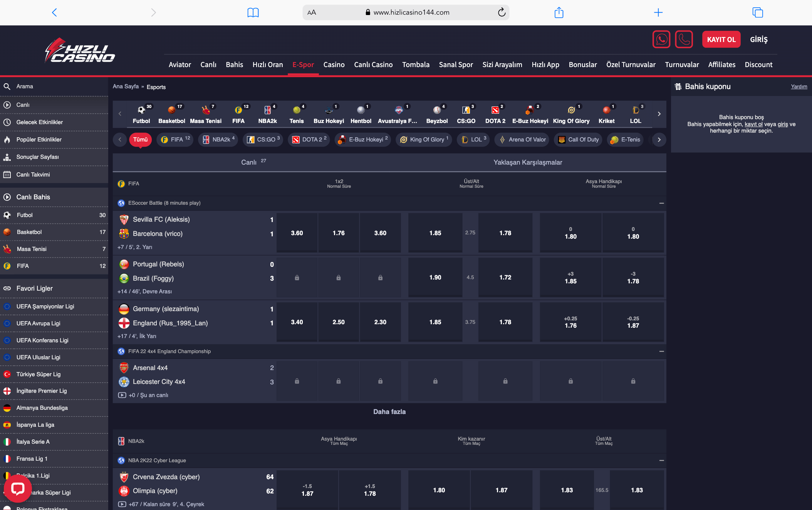The width and height of the screenshot is (812, 510).
Task: Click Daha fazla load more button
Action: (390, 411)
